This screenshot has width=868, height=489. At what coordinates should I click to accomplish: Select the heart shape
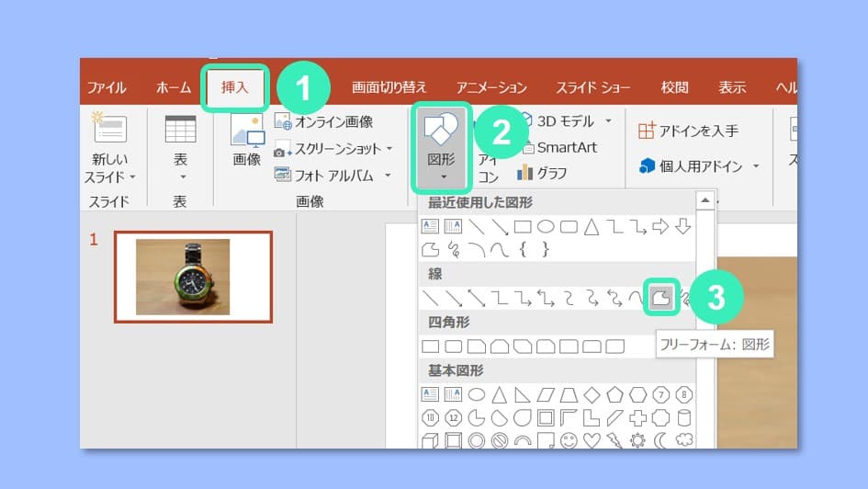pyautogui.click(x=592, y=441)
